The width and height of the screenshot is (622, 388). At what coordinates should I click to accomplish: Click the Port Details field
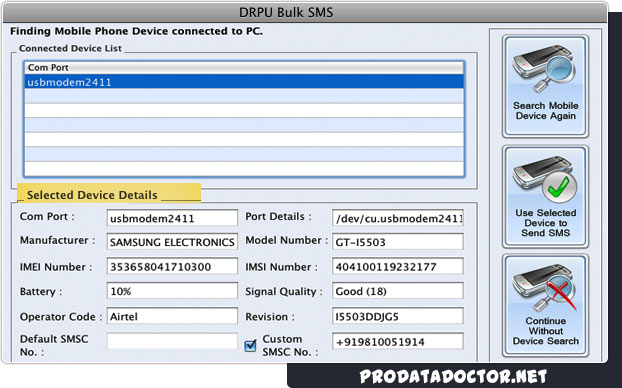(x=397, y=218)
